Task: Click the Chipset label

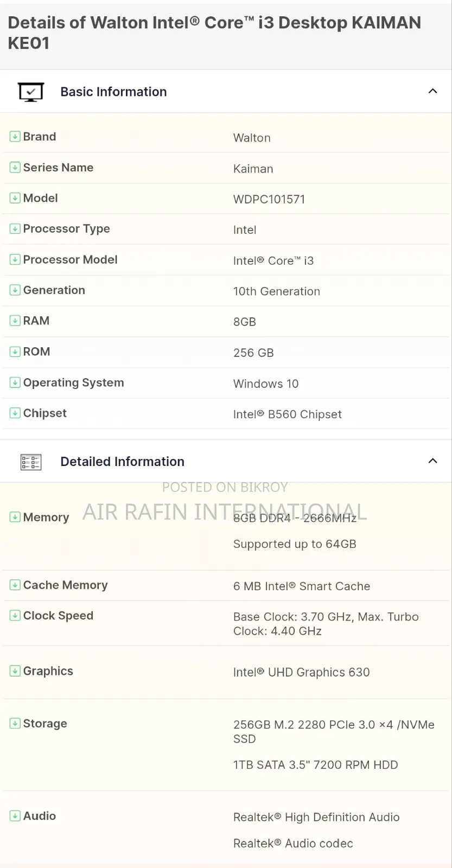Action: (x=44, y=413)
